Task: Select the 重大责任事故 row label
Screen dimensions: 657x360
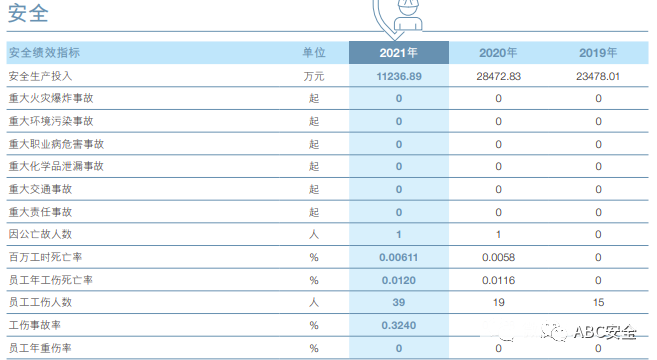Action: 40,212
